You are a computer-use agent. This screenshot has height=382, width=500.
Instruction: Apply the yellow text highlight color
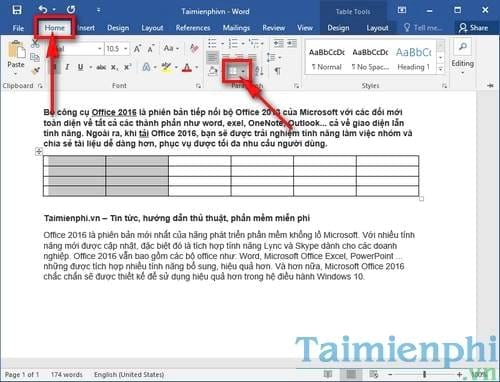pos(166,68)
